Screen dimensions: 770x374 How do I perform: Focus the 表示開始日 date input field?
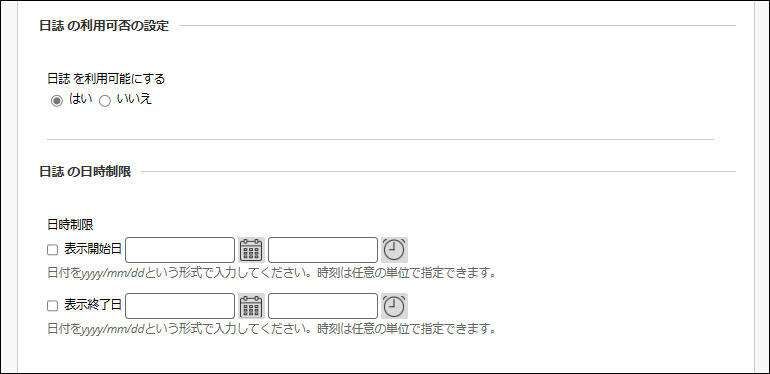click(x=180, y=250)
